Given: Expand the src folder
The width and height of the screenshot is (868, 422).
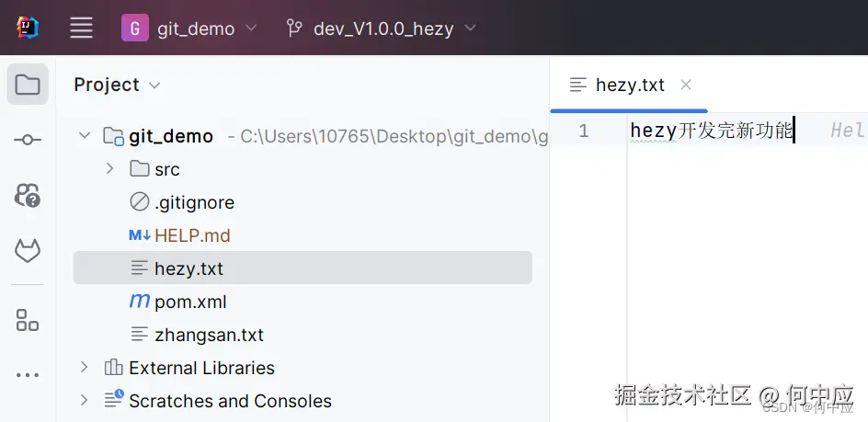Looking at the screenshot, I should (x=109, y=169).
